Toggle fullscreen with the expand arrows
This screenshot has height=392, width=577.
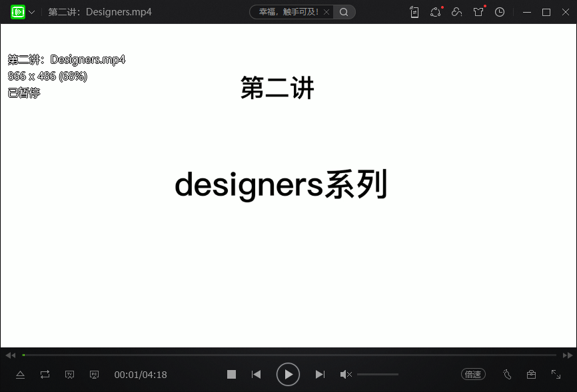pyautogui.click(x=556, y=374)
